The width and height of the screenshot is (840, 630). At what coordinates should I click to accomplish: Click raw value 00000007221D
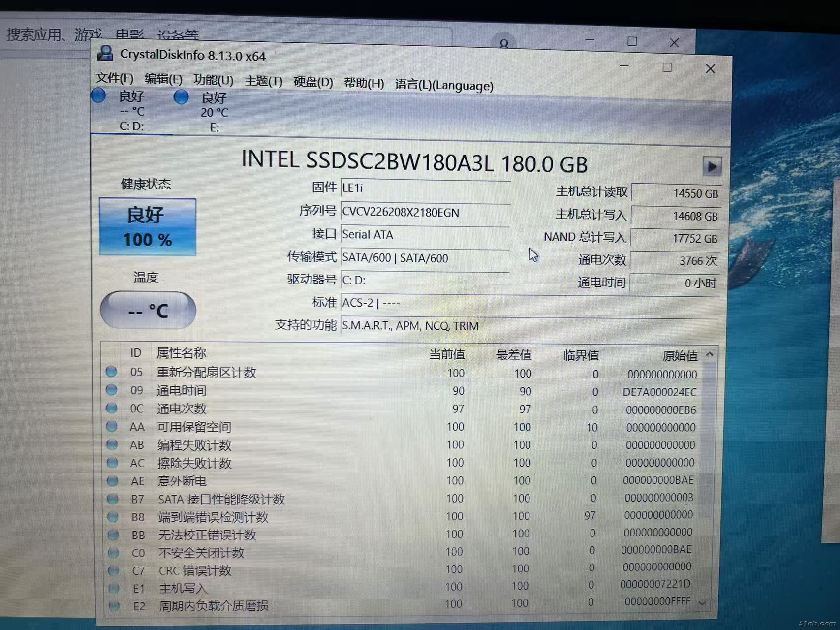click(x=655, y=584)
